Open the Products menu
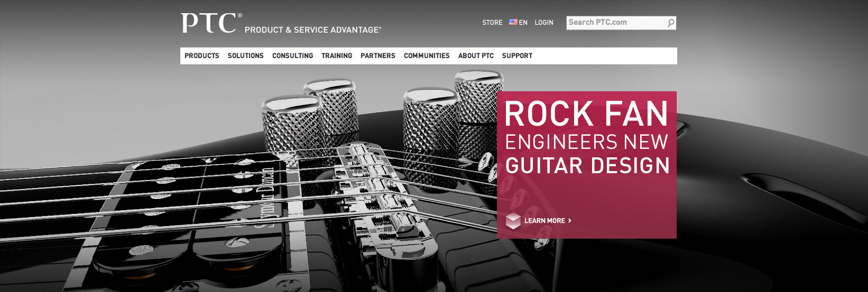The height and width of the screenshot is (292, 868). (x=202, y=55)
